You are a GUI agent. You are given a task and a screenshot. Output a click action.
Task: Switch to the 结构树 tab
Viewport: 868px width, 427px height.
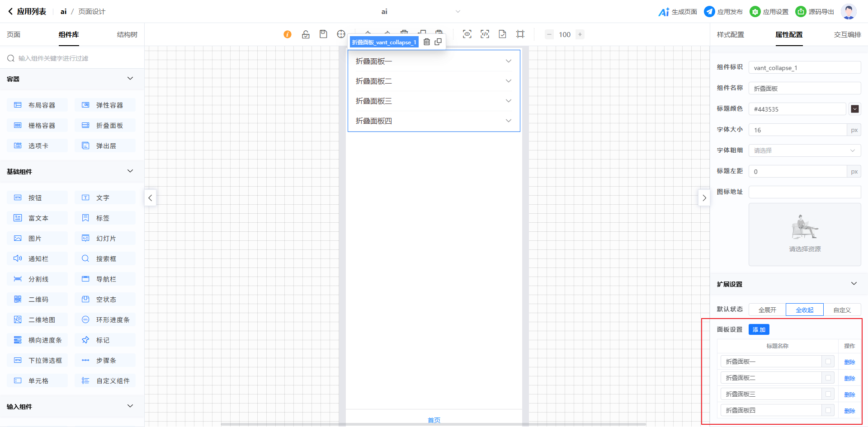127,35
